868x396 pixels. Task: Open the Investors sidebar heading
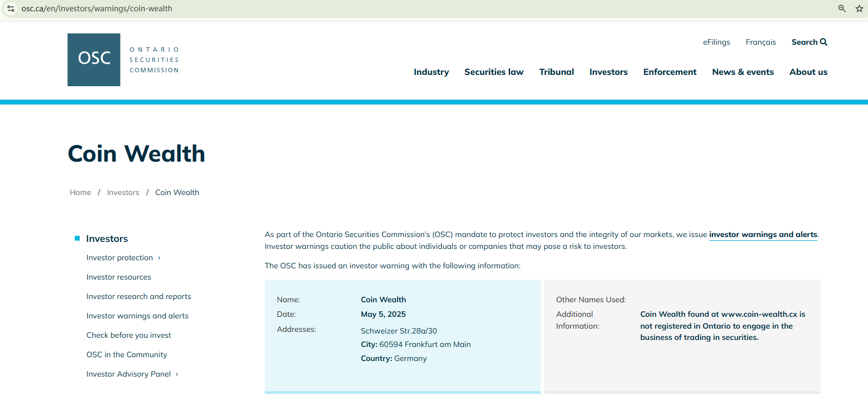click(107, 239)
